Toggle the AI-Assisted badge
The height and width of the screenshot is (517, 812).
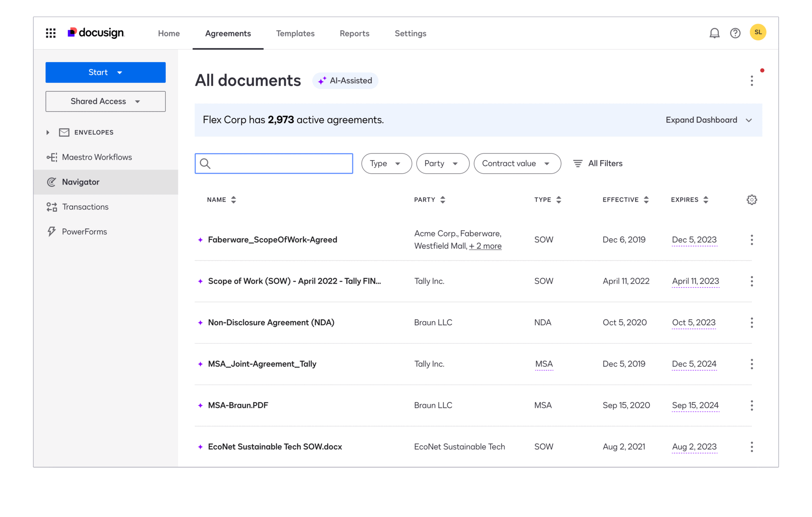pos(345,80)
